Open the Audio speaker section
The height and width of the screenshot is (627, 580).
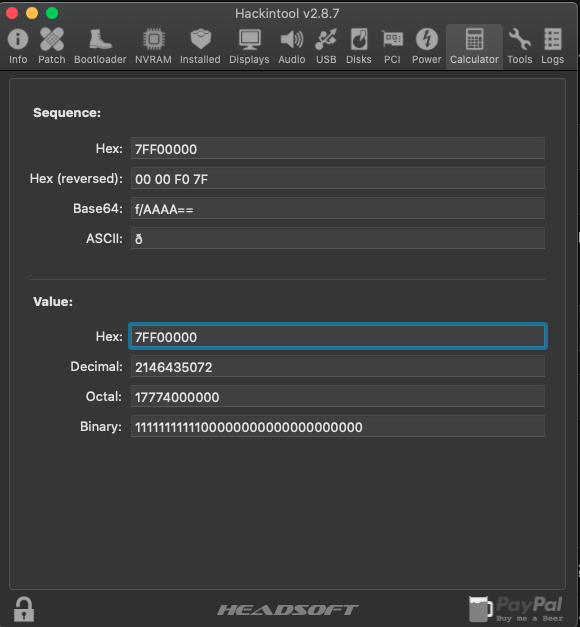click(292, 46)
